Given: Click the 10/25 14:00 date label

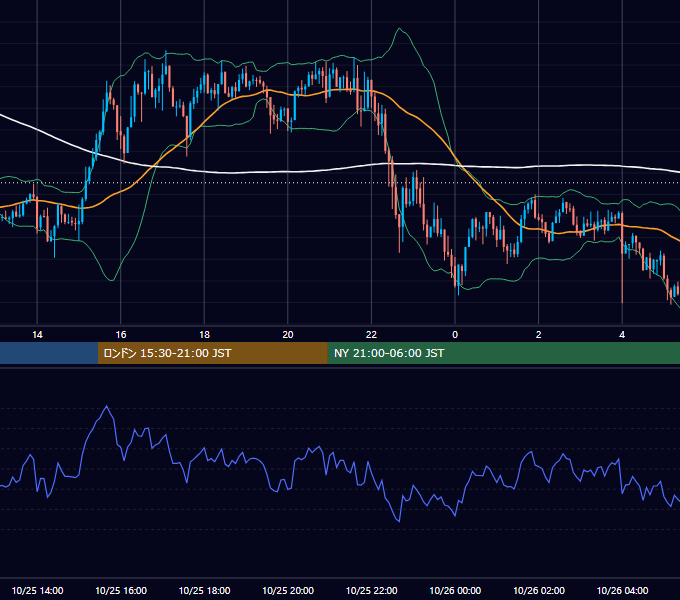Looking at the screenshot, I should click(37, 590).
